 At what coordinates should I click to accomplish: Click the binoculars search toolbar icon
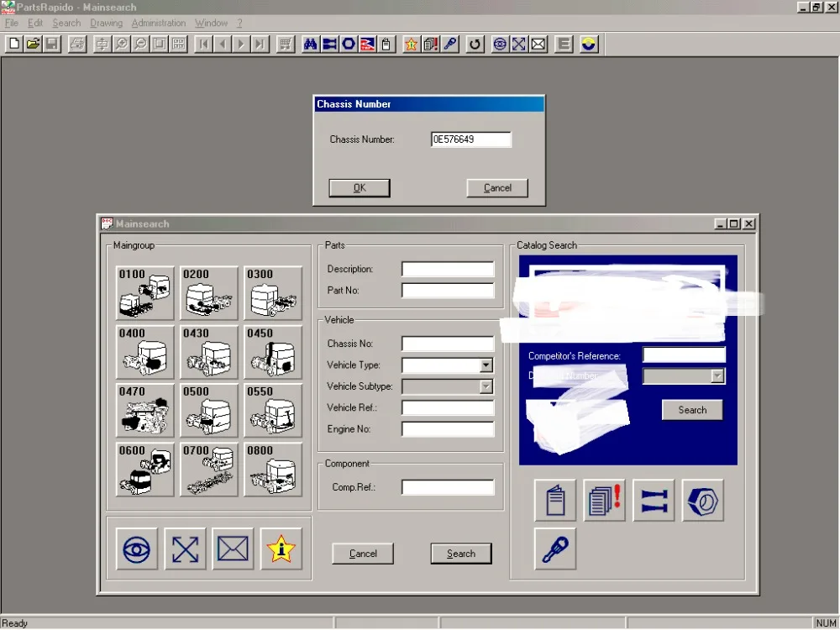pyautogui.click(x=310, y=44)
